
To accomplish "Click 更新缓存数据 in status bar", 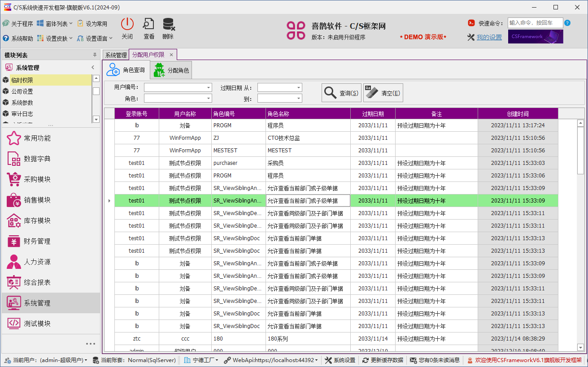I will 383,360.
